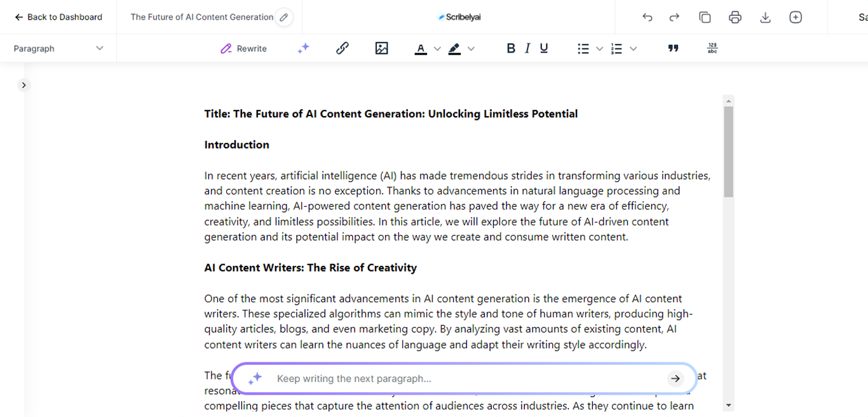Open the Paragraph style dropdown
Viewport: 868px width, 417px height.
tap(58, 48)
